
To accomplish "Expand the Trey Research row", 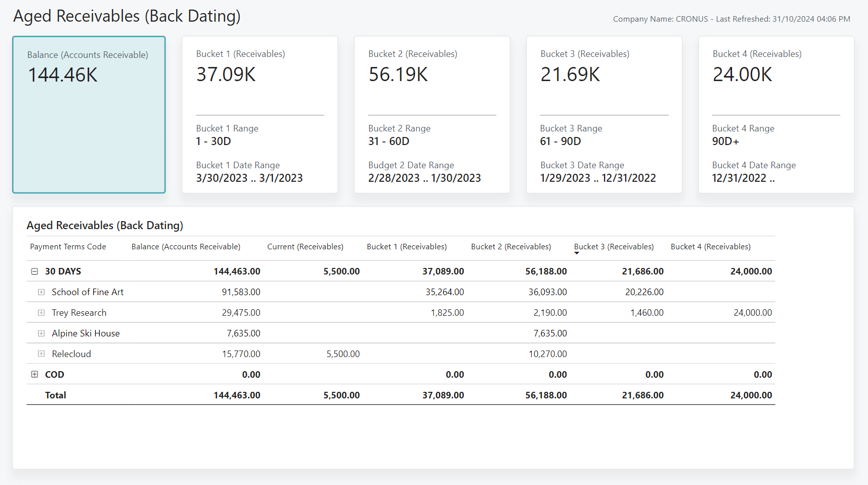I will (41, 312).
